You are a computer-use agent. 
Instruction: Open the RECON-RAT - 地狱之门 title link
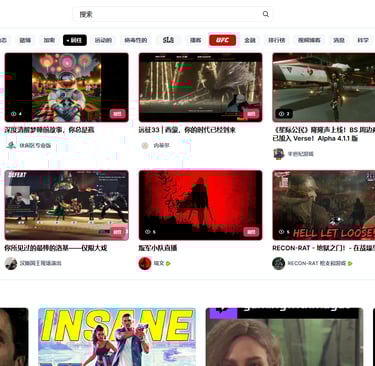pyautogui.click(x=324, y=248)
